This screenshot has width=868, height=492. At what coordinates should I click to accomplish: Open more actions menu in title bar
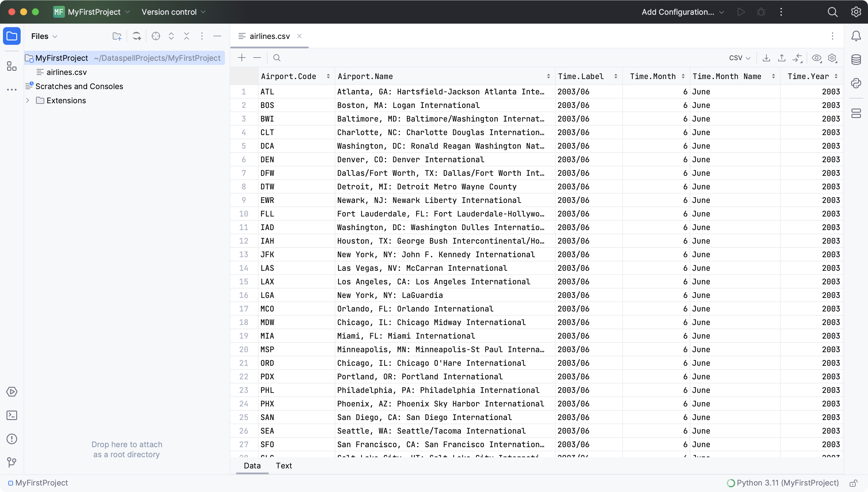click(781, 12)
